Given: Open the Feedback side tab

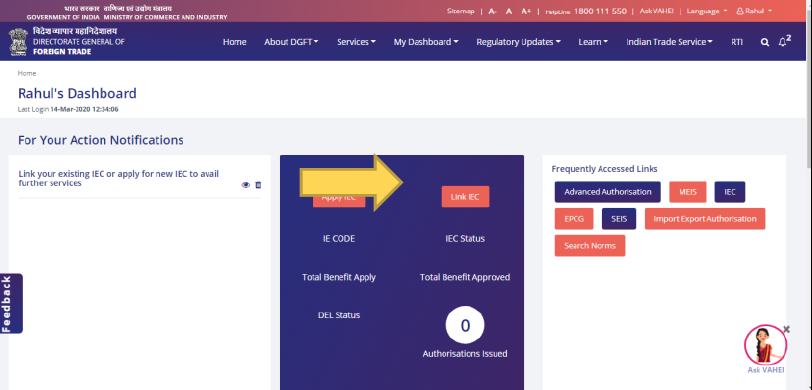Looking at the screenshot, I should (x=11, y=304).
